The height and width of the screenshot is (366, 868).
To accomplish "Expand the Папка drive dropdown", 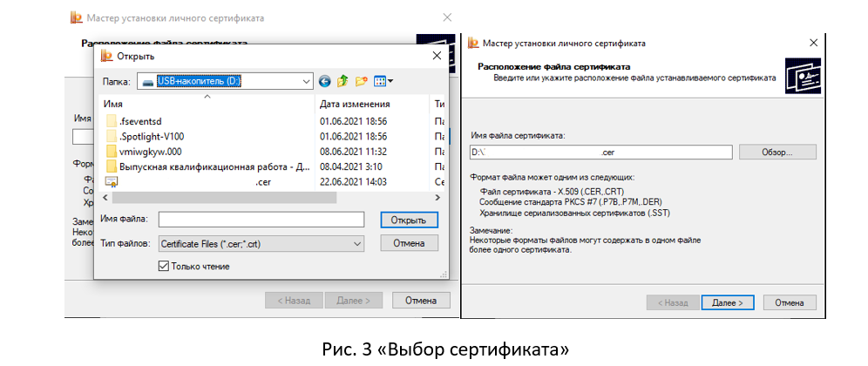I will (x=305, y=81).
